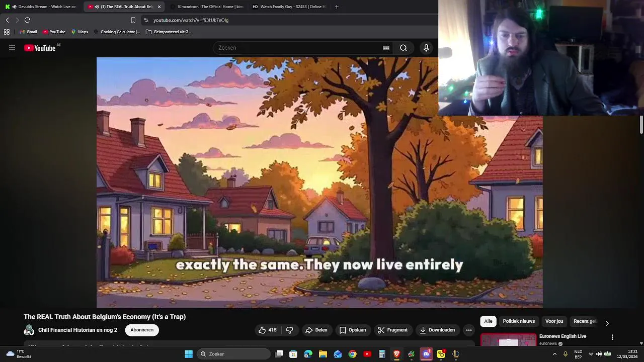The width and height of the screenshot is (644, 362).
Task: Open a new browser tab
Action: point(337,7)
